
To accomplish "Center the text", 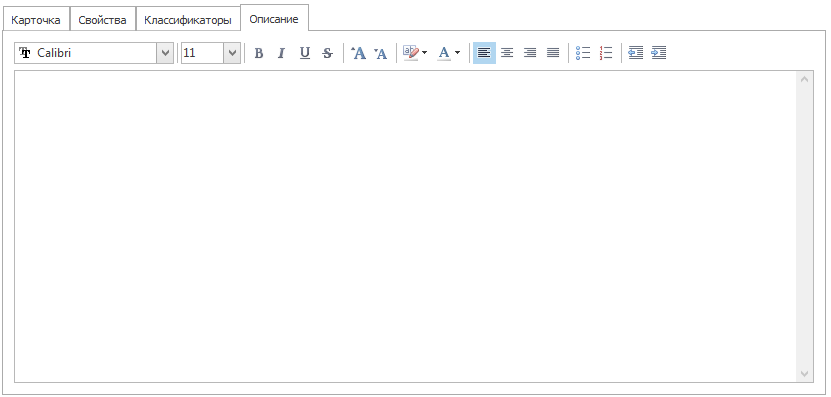I will (x=507, y=53).
